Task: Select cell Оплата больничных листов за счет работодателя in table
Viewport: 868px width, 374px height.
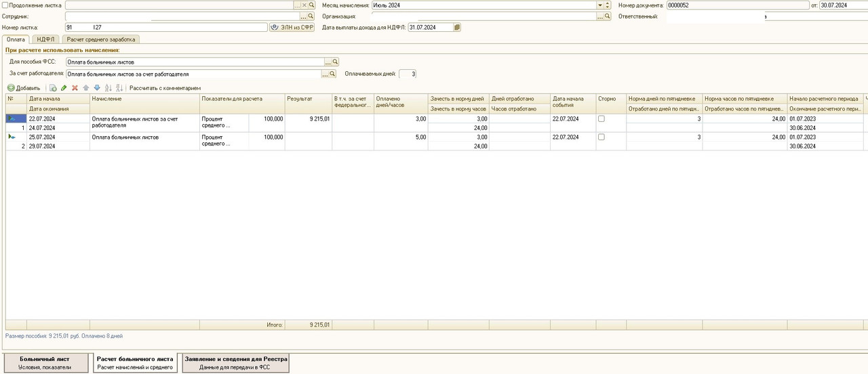Action: 144,123
